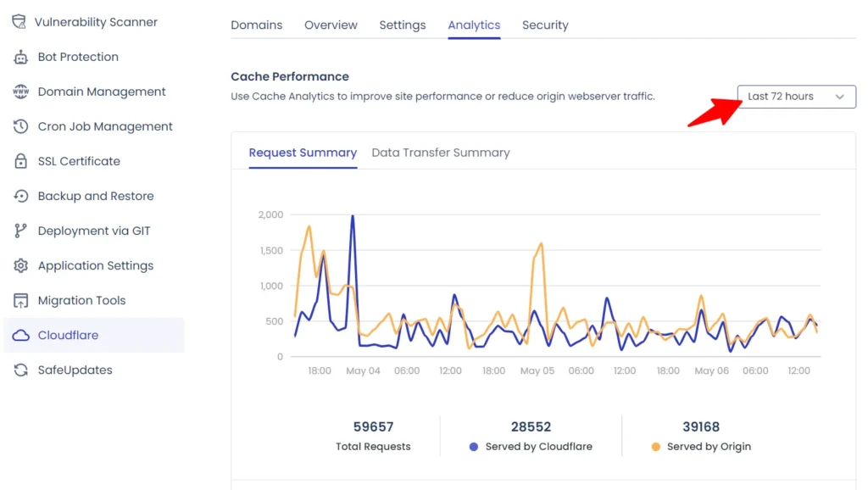Select the SSL Certificate padlock icon
The image size is (868, 490).
20,161
